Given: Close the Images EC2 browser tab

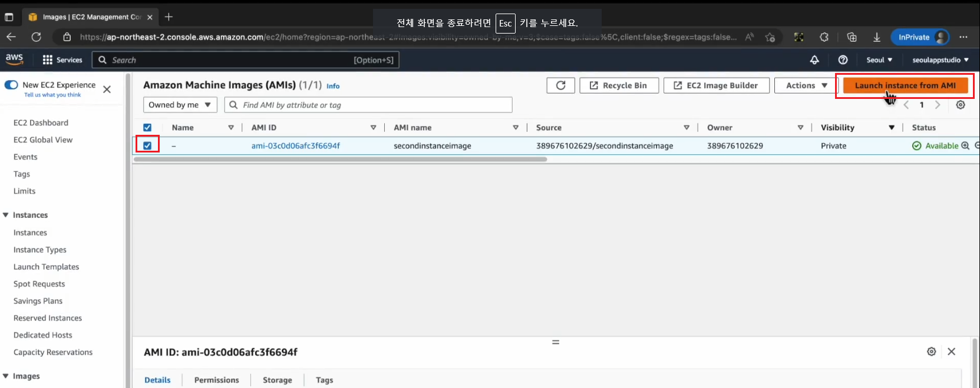Looking at the screenshot, I should tap(150, 17).
